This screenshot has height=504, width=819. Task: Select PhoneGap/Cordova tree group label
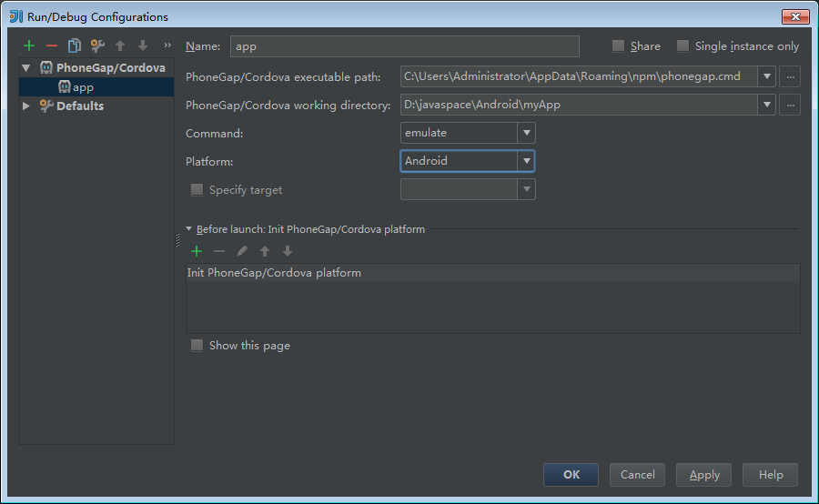pyautogui.click(x=111, y=68)
